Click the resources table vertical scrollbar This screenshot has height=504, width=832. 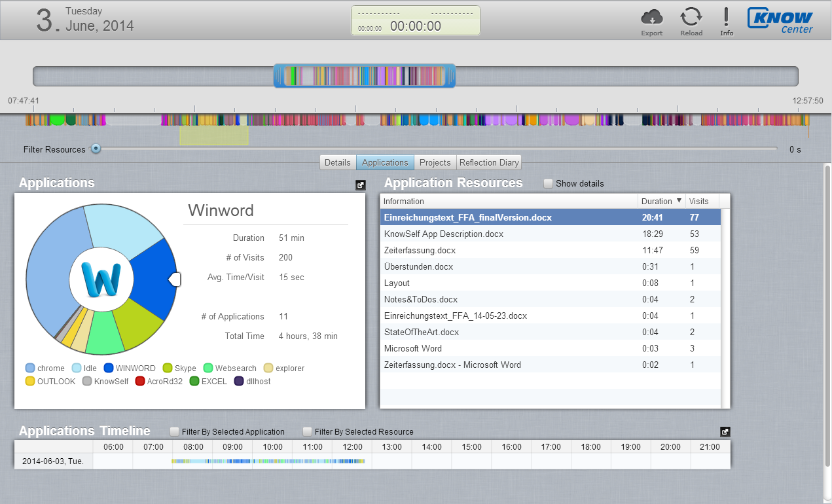click(725, 308)
